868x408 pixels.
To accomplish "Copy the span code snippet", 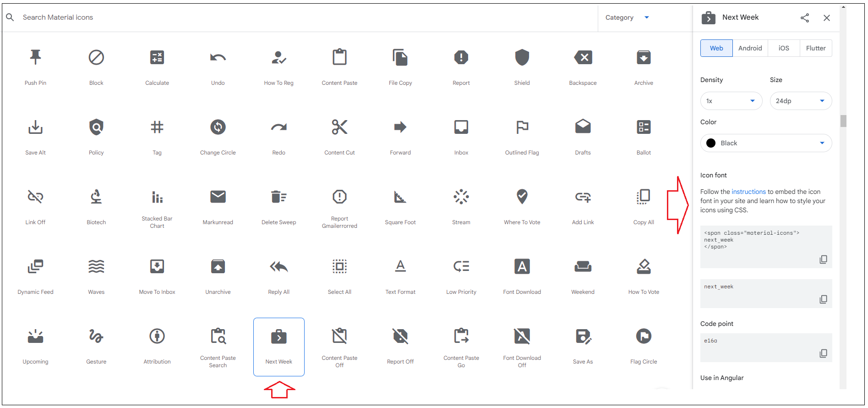I will click(823, 259).
